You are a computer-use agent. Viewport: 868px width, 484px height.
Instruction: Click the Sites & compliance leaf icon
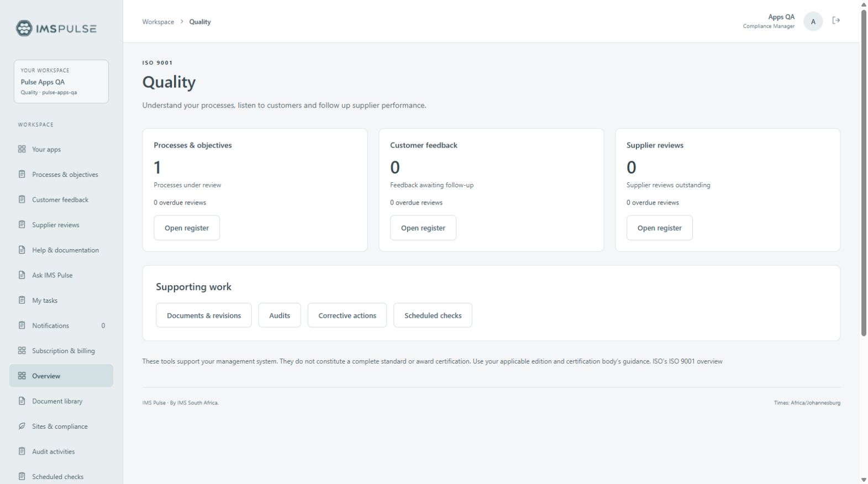click(22, 426)
